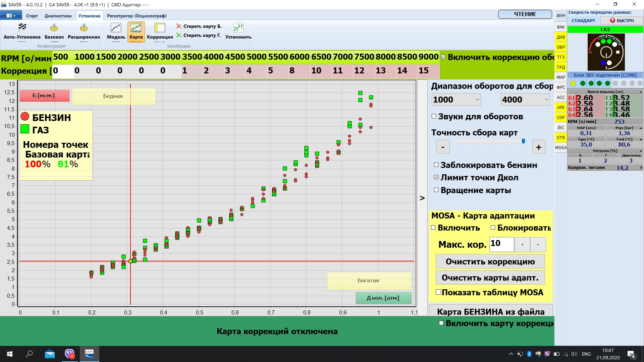The image size is (644, 362).
Task: Click Очистить коррекцию button
Action: coord(490,261)
